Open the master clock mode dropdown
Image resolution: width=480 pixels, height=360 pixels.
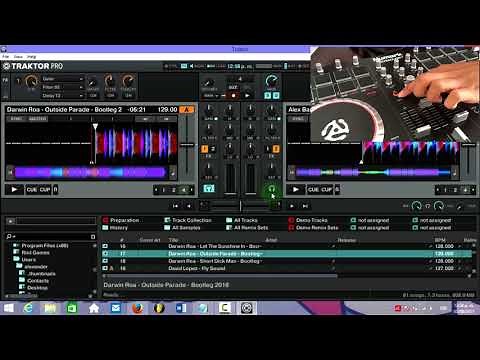[211, 96]
